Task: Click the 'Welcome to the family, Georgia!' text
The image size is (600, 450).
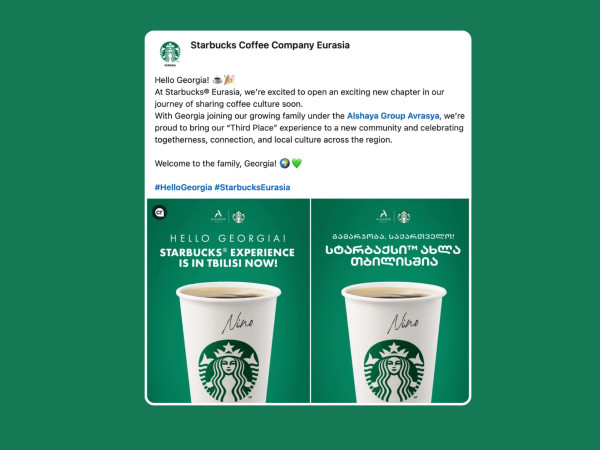Action: [215, 164]
